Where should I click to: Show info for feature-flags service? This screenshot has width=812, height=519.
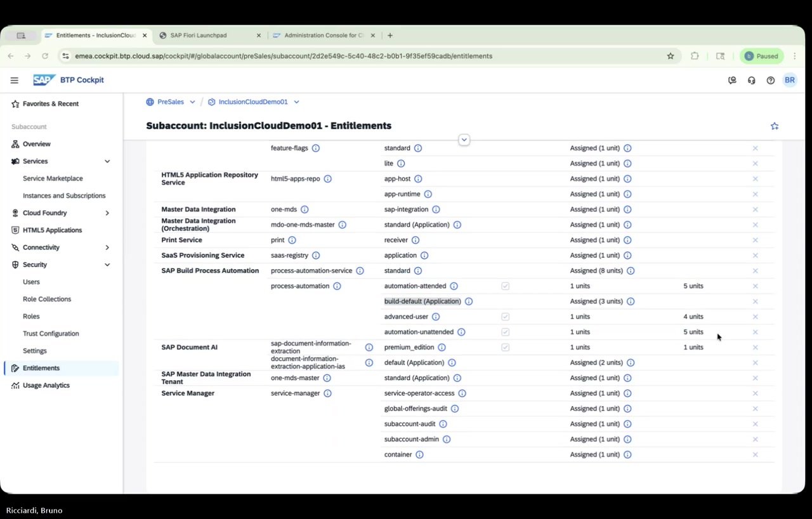pos(315,148)
